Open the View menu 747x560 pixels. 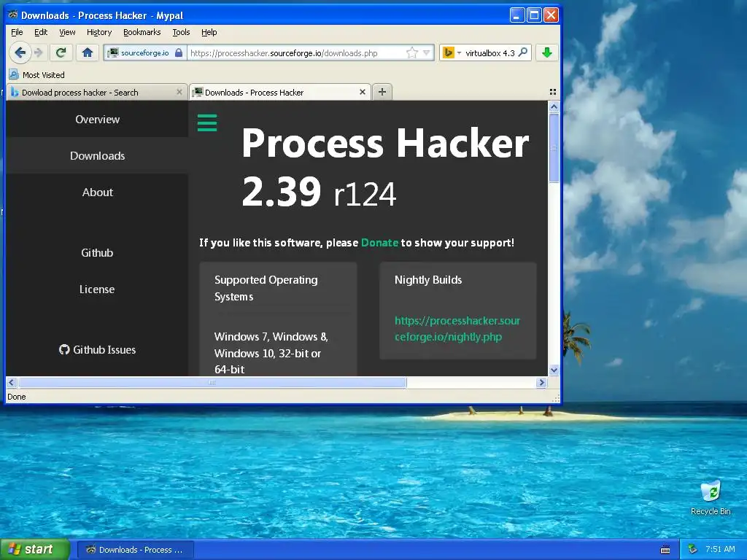pos(67,32)
